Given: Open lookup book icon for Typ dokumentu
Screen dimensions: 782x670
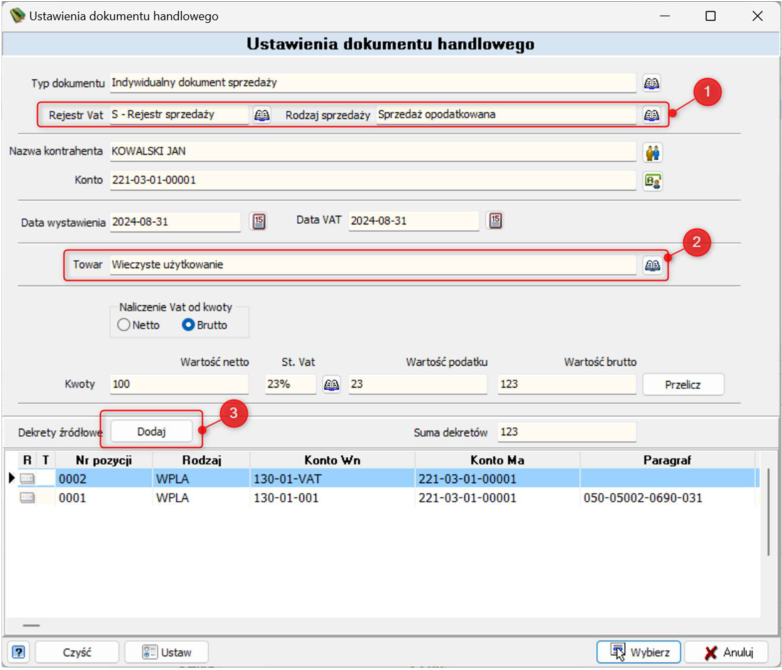Looking at the screenshot, I should point(651,83).
